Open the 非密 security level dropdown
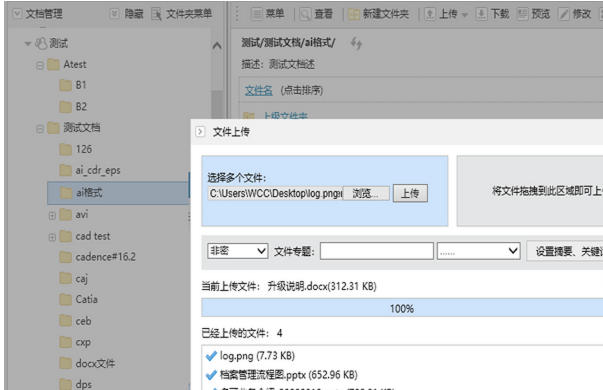Viewport: 603px width, 390px height. tap(238, 251)
